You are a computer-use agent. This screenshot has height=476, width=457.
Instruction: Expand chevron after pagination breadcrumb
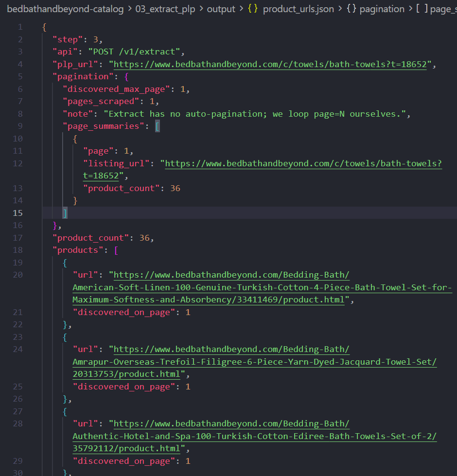point(410,9)
